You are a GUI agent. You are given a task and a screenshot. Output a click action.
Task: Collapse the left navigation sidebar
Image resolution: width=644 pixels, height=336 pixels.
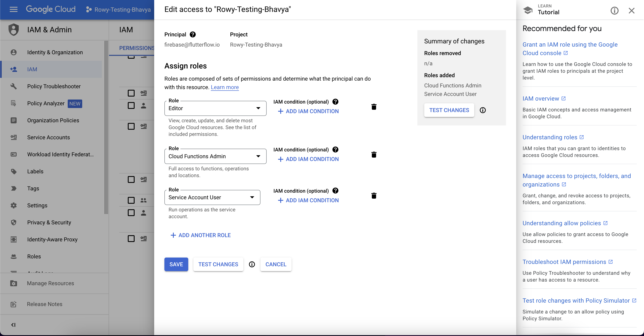[13, 325]
